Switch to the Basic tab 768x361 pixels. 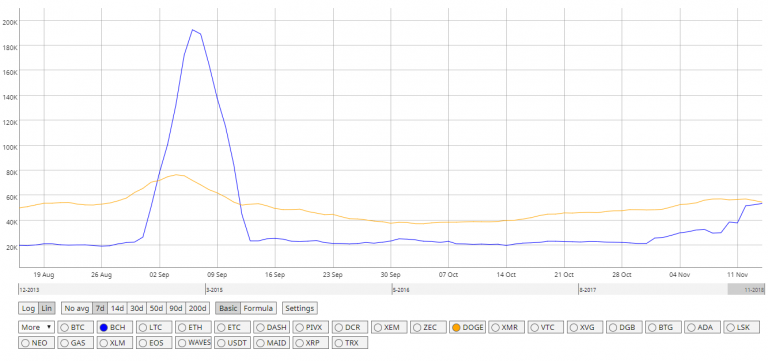point(228,309)
